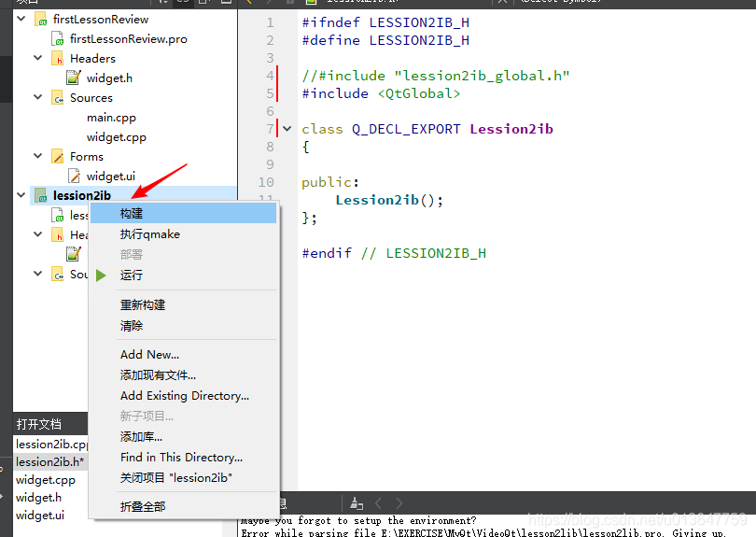This screenshot has height=537, width=756.
Task: Collapse Headers folder above widget.h
Action: tap(38, 58)
